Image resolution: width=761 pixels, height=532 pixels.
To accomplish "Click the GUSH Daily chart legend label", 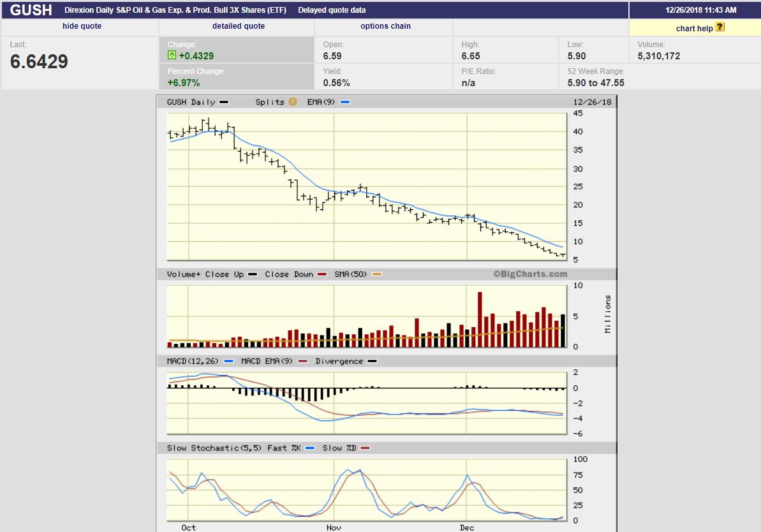I will 191,102.
